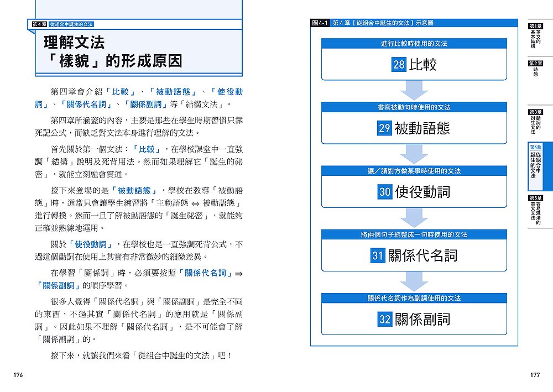
Task: Click the page number 176
Action: click(18, 375)
